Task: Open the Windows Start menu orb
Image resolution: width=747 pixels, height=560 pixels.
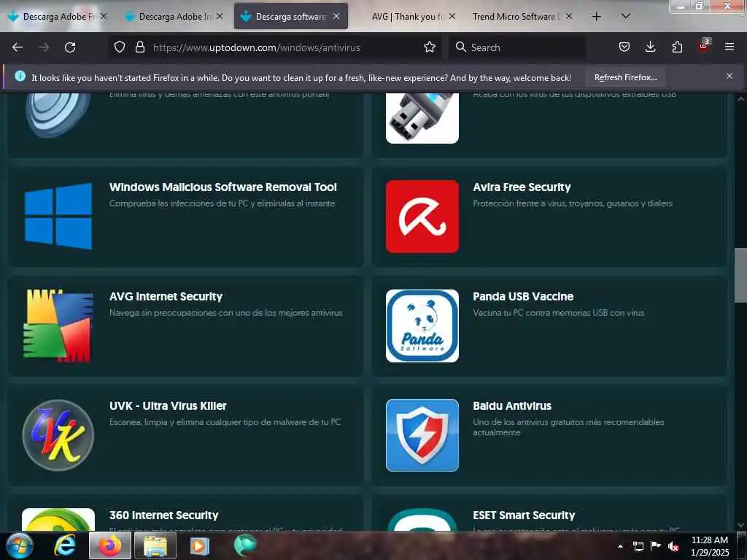Action: (19, 545)
